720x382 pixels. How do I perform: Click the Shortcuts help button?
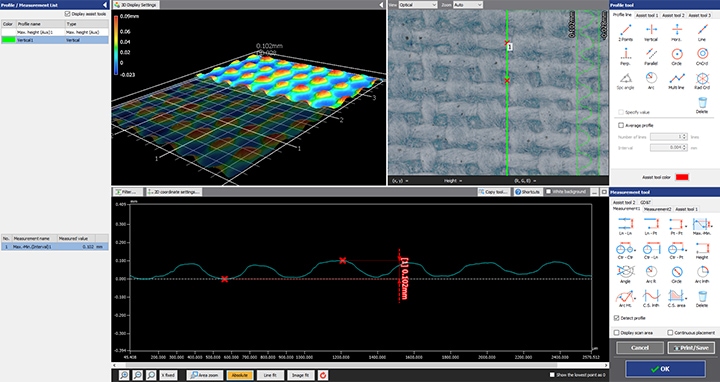(527, 191)
